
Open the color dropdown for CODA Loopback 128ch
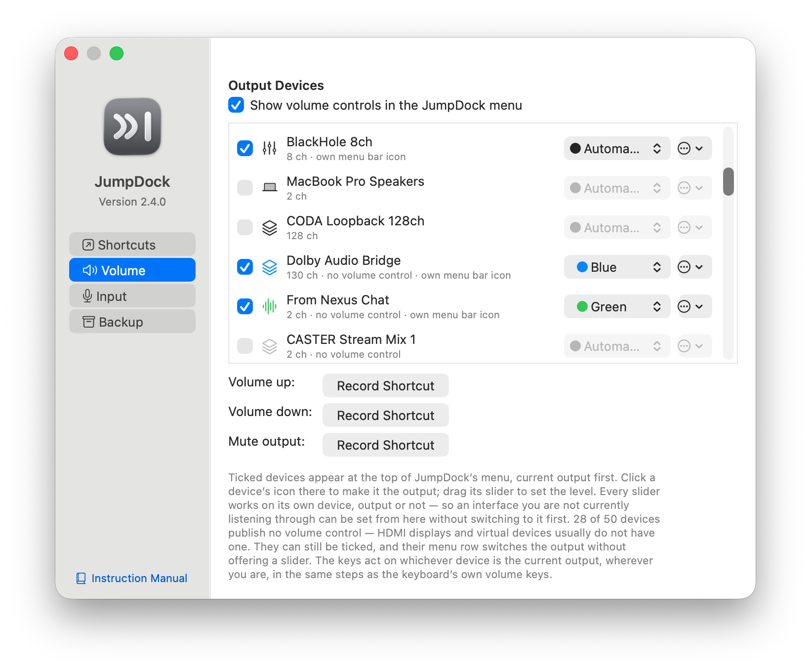[x=617, y=227]
